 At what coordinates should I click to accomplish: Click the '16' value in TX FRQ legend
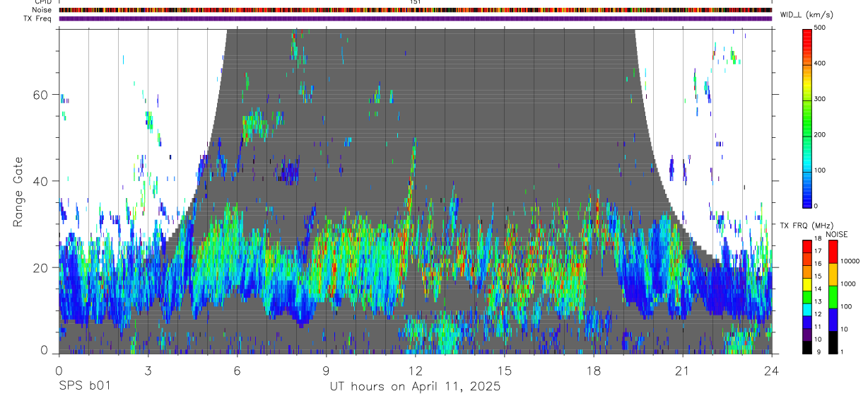point(818,264)
